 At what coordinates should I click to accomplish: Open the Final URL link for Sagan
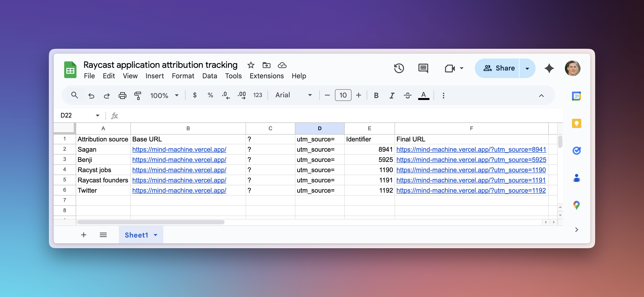[x=471, y=149]
